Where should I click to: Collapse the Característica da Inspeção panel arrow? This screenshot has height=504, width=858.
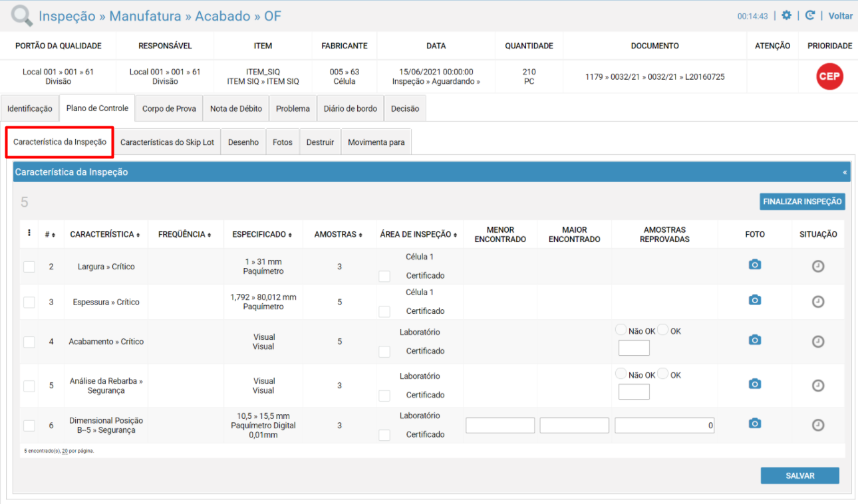[845, 172]
